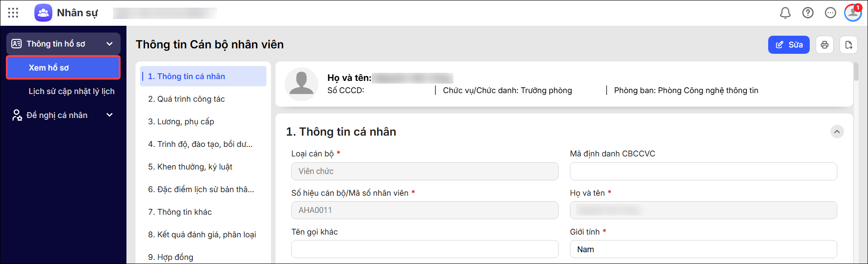Open the app launcher grid icon
The width and height of the screenshot is (868, 264).
[x=13, y=13]
